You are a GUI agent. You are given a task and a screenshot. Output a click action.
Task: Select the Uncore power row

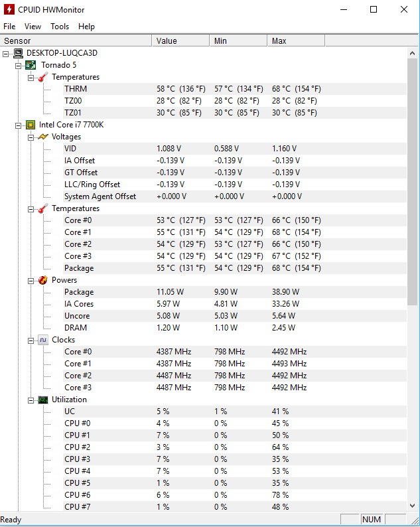tap(235, 316)
